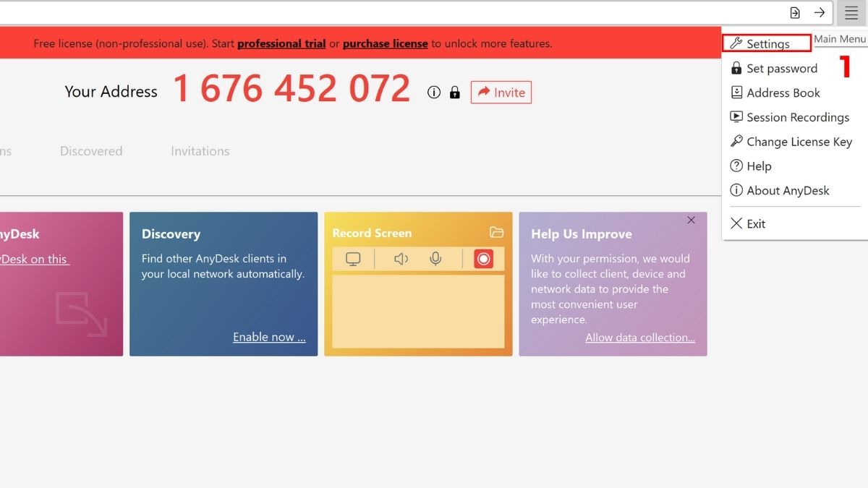Close the Help Us Improve card

691,221
